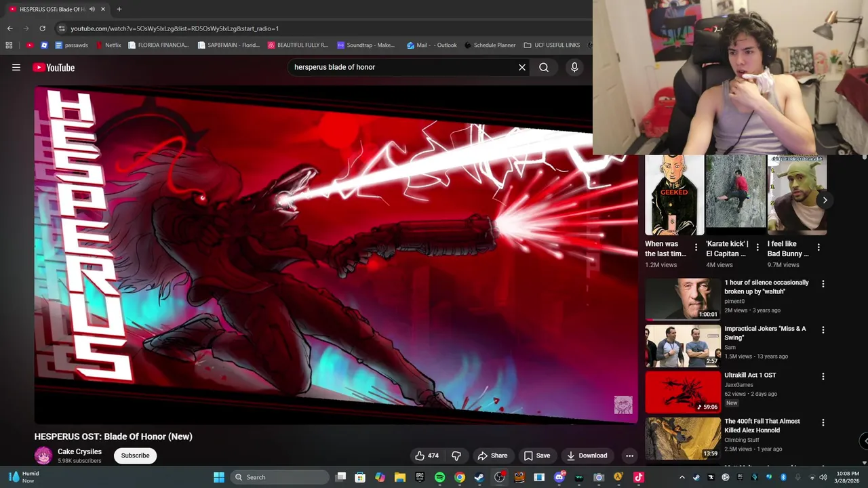868x488 pixels.
Task: Open the Netflix bookmark
Action: click(x=108, y=45)
